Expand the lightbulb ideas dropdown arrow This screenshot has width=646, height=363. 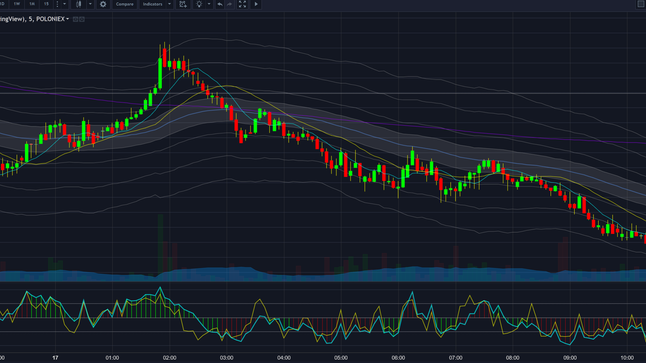coord(209,4)
